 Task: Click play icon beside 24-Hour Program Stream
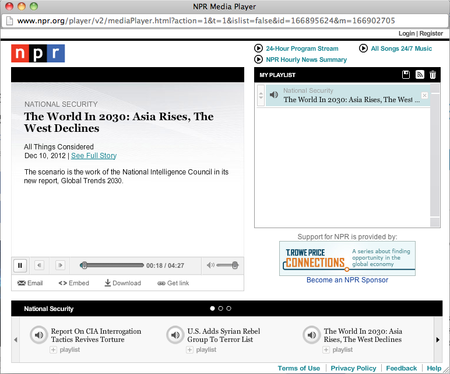(x=258, y=48)
